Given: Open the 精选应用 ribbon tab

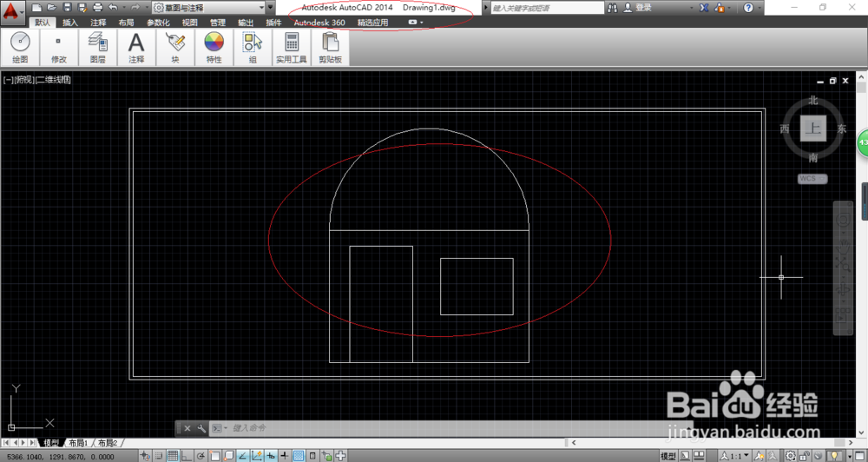Looking at the screenshot, I should (x=372, y=23).
